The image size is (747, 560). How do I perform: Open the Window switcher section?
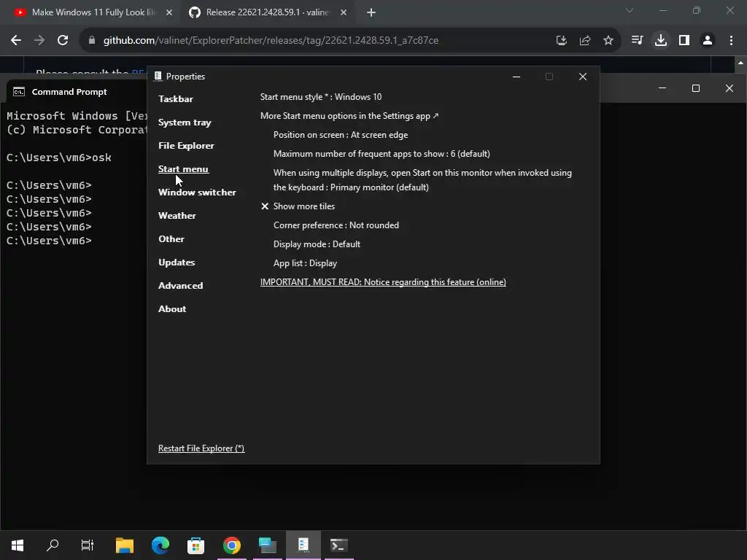(197, 192)
